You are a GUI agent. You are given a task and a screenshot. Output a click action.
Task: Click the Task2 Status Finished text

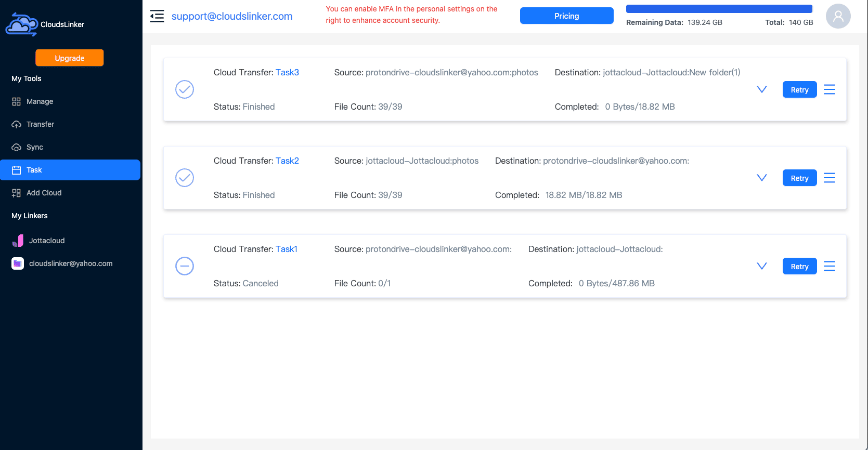(x=244, y=195)
